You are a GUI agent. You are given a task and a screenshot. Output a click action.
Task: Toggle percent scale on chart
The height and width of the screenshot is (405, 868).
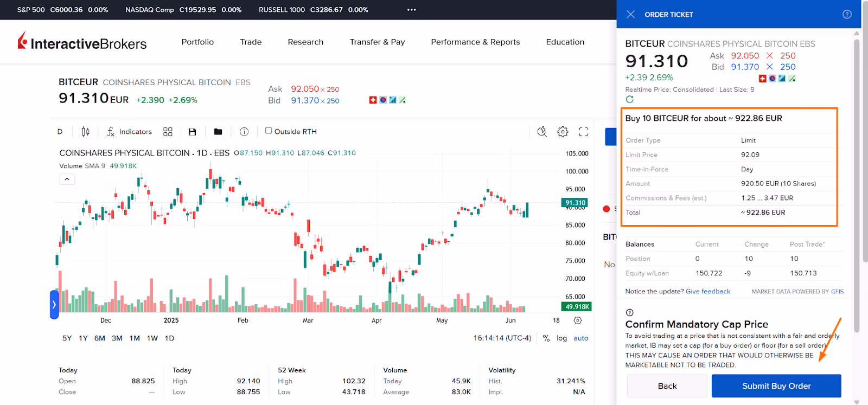[x=546, y=338]
